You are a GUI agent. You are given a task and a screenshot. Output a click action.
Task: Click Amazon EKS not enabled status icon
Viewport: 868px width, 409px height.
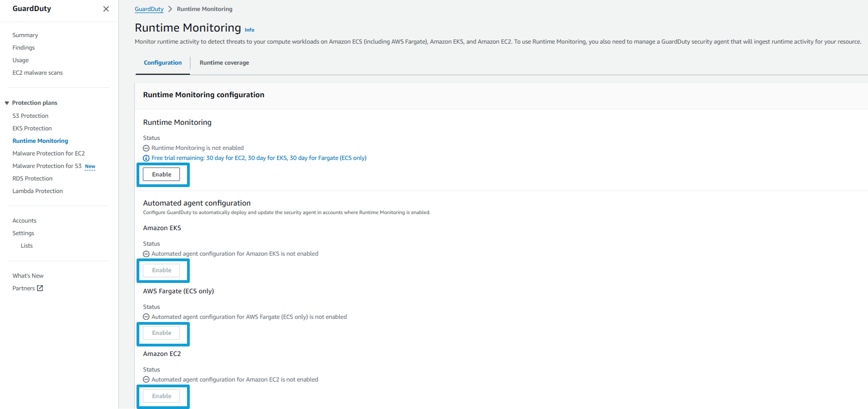pos(146,254)
